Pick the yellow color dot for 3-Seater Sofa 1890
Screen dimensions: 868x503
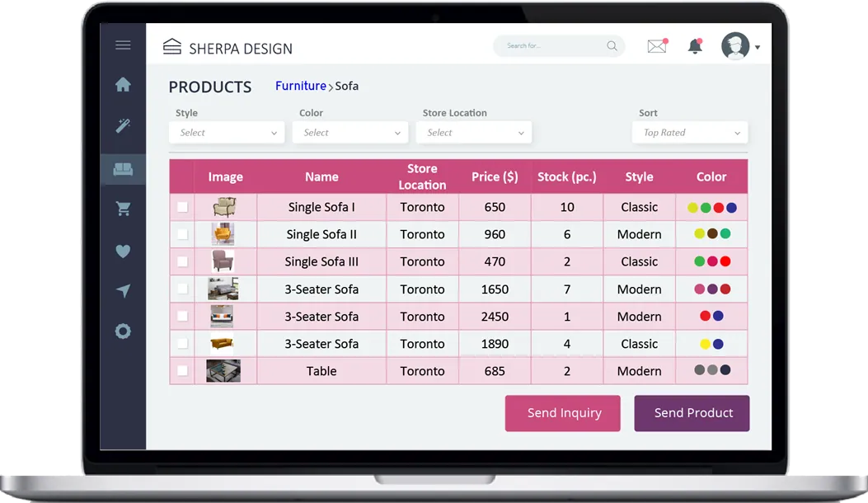(705, 344)
